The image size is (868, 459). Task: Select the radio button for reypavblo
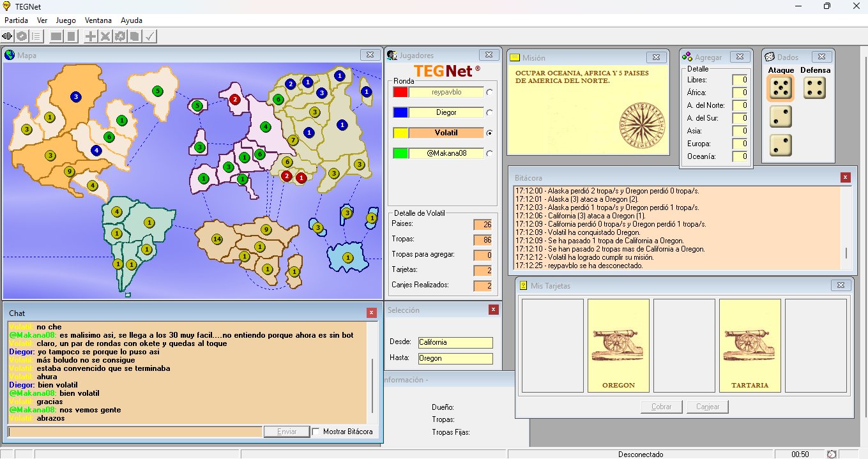[490, 92]
